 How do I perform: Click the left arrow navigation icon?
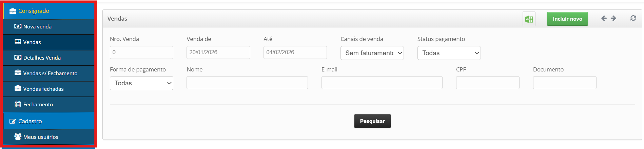(x=604, y=18)
